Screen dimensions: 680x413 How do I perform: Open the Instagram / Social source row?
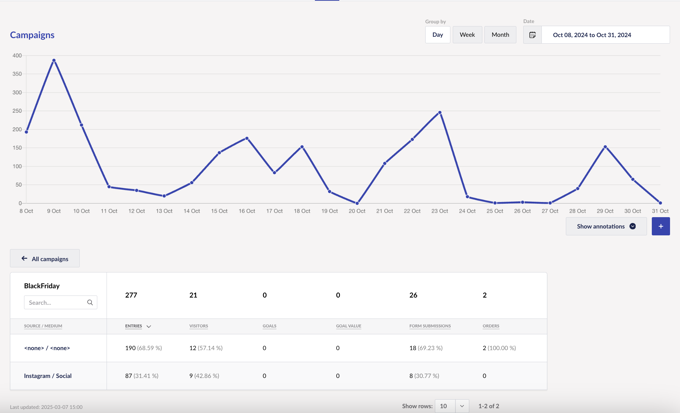[48, 376]
